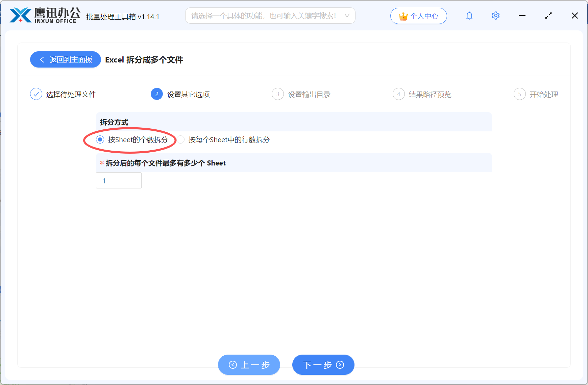The image size is (588, 385).
Task: Select the 按Sheet的个数拆分 radio button
Action: pos(100,139)
